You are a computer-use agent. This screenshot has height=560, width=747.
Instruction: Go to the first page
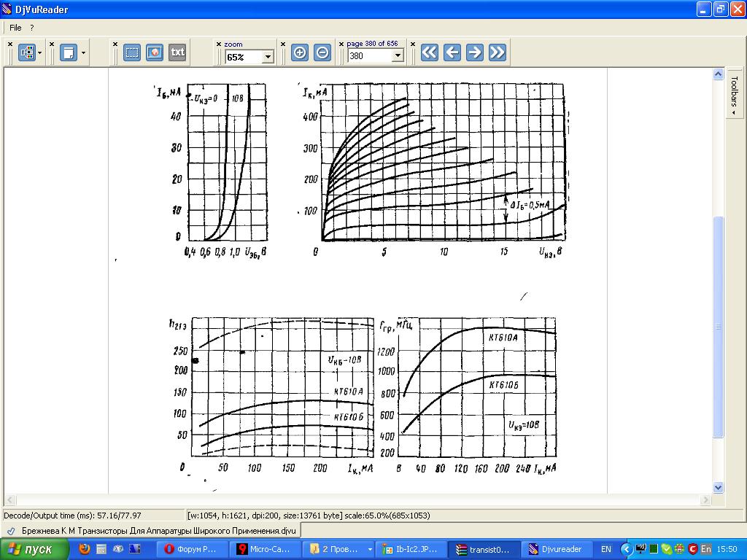[430, 52]
